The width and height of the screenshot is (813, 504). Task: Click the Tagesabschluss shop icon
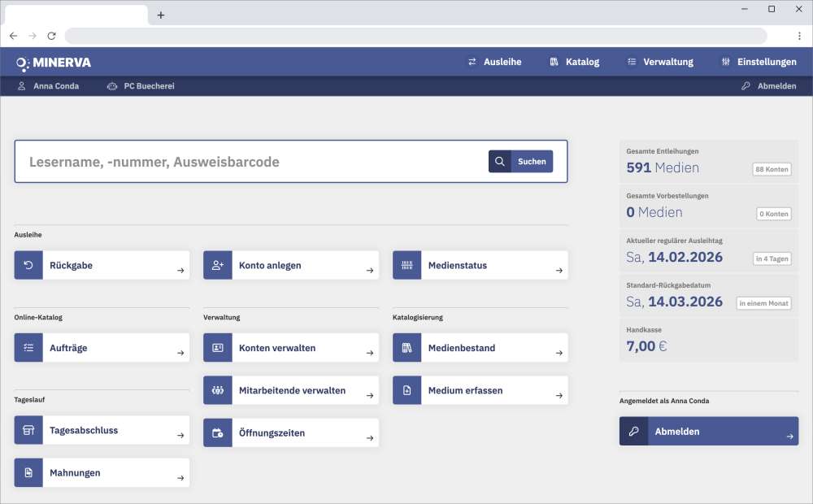pyautogui.click(x=28, y=431)
